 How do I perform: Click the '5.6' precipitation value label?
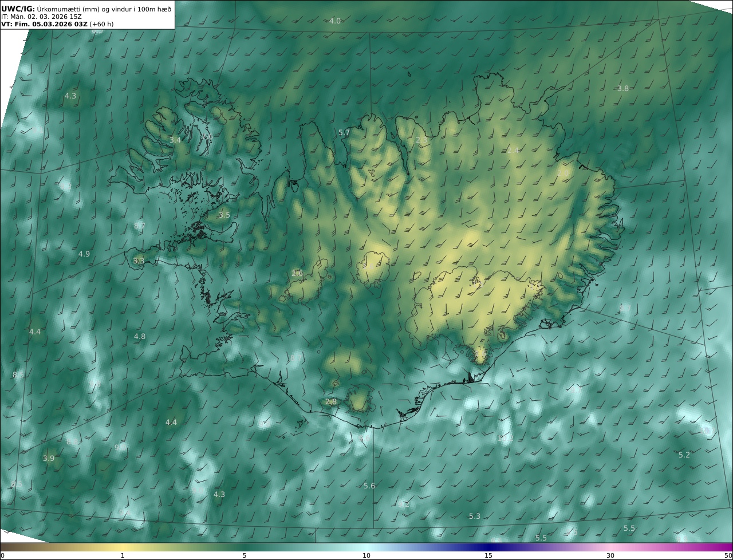click(369, 486)
